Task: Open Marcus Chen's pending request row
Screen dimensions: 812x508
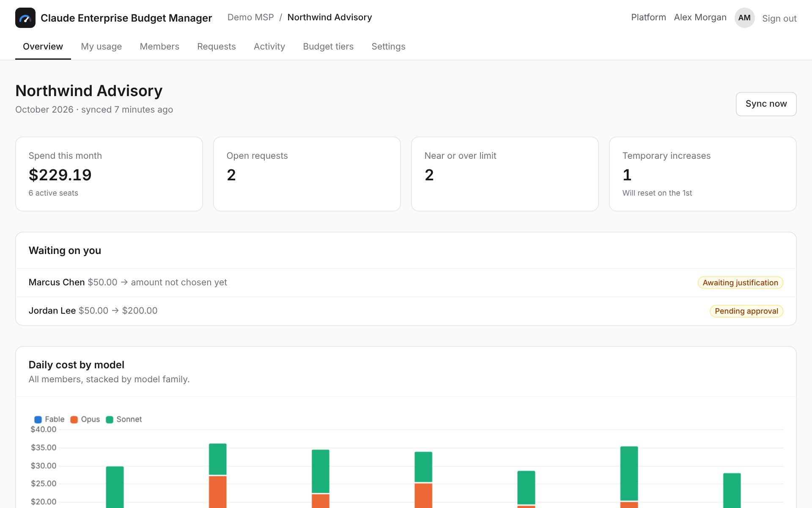Action: pyautogui.click(x=406, y=282)
